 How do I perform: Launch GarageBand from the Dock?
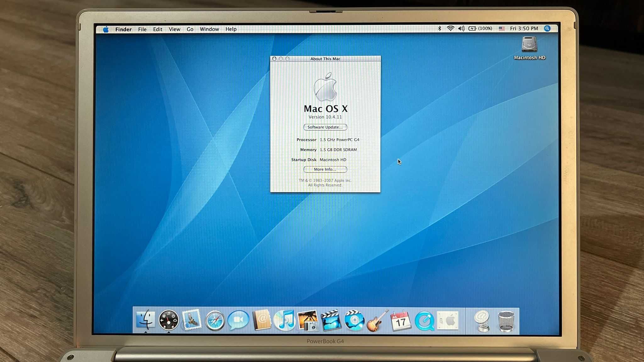click(377, 320)
